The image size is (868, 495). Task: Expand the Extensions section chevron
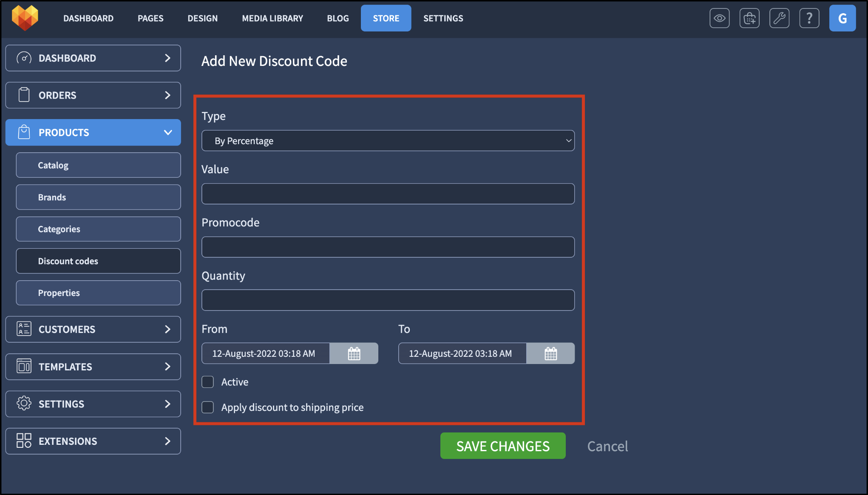(167, 441)
